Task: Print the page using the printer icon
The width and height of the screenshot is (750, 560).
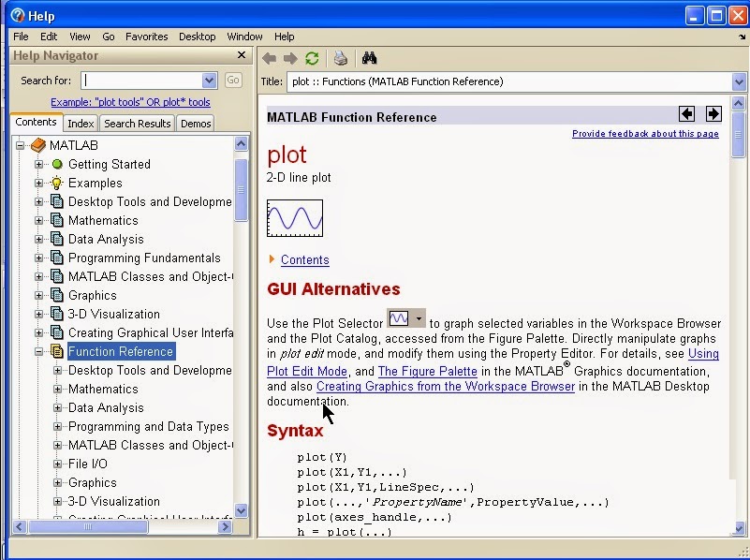Action: pos(339,57)
